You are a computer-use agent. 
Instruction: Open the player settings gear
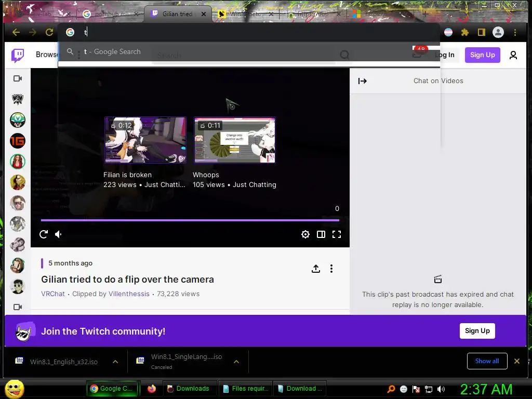(x=305, y=234)
